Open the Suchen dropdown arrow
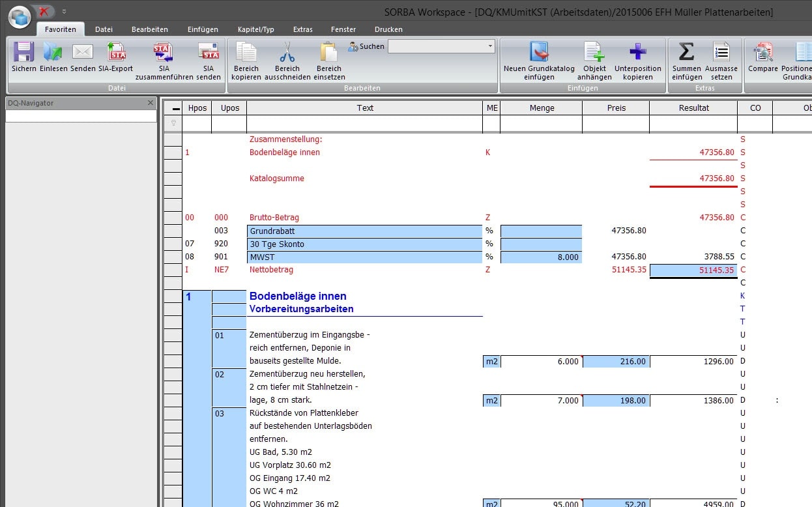This screenshot has height=507, width=812. (490, 46)
